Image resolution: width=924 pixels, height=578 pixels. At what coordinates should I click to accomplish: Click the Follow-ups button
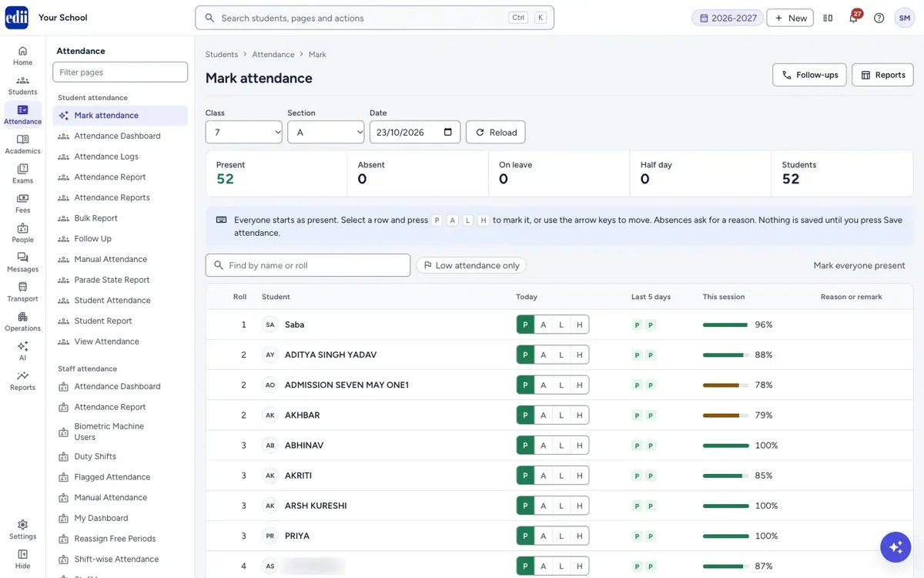pyautogui.click(x=810, y=75)
